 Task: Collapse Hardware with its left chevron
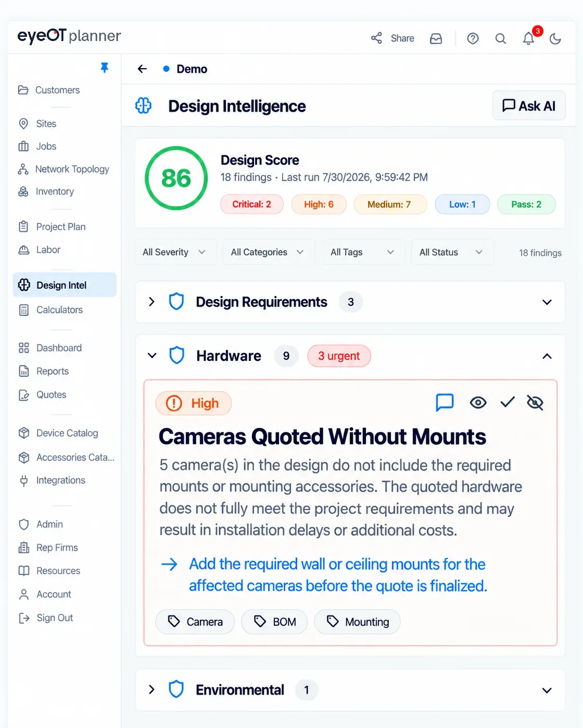tap(152, 356)
